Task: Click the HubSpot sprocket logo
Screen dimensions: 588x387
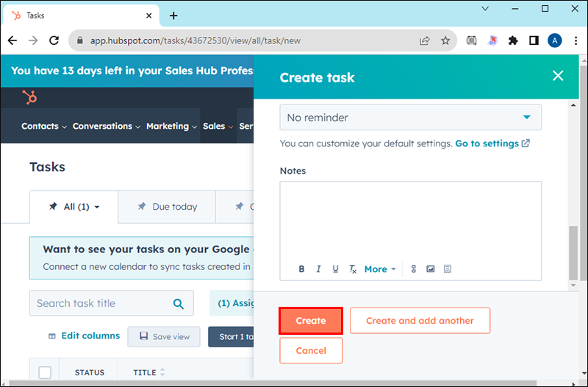Action: (x=29, y=97)
